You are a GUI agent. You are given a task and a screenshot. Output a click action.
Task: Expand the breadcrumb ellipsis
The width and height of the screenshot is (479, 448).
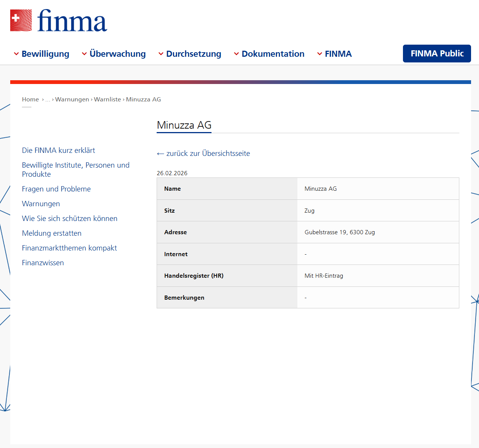click(48, 100)
